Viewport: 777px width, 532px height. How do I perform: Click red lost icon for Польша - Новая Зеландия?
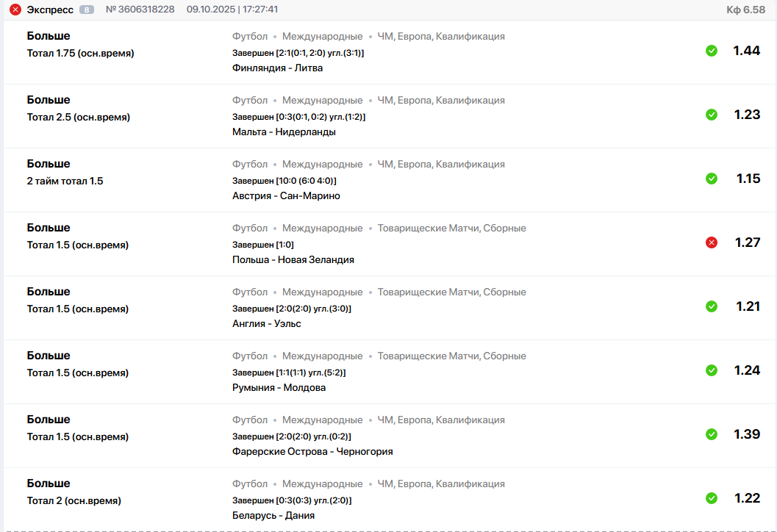712,242
